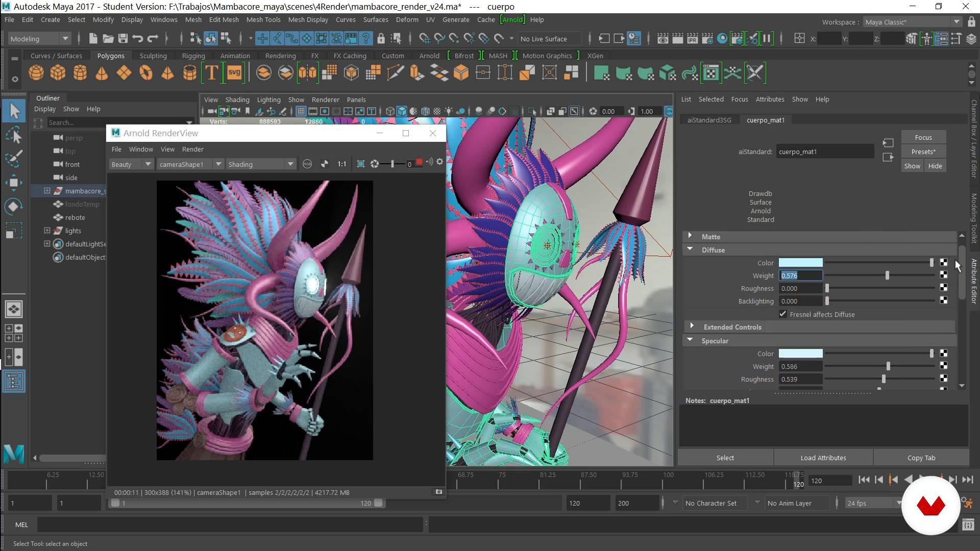This screenshot has height=551, width=980.
Task: Collapse the Specular section
Action: (x=690, y=340)
